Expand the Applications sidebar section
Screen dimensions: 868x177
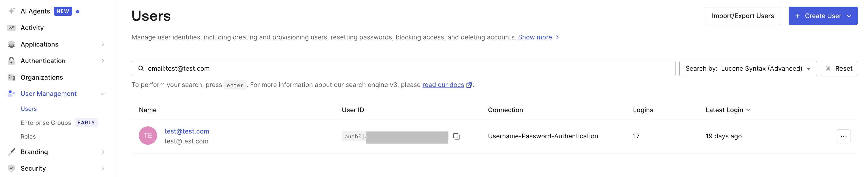(x=56, y=44)
